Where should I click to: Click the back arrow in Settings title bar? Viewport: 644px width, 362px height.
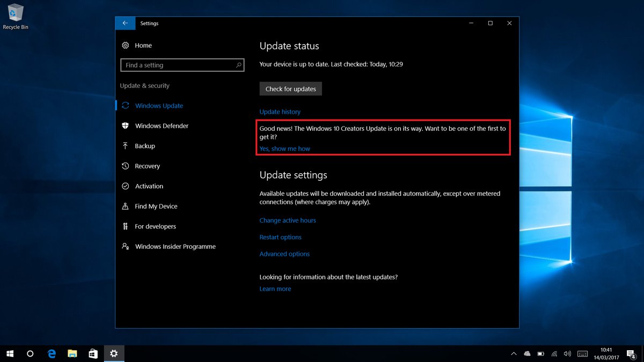click(125, 23)
